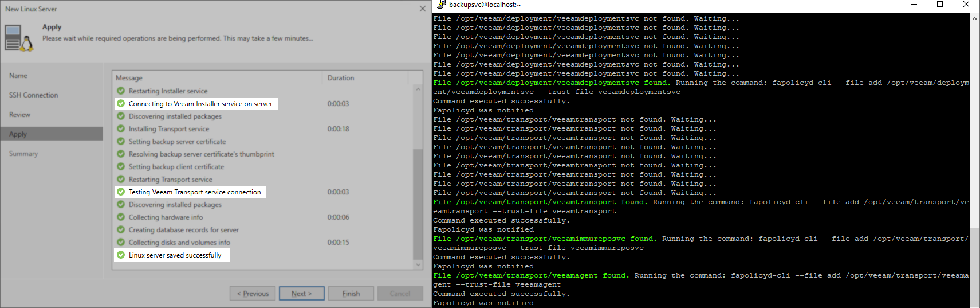Click green check icon beside Connecting to Veeam Installer service
The height and width of the screenshot is (308, 980).
121,103
